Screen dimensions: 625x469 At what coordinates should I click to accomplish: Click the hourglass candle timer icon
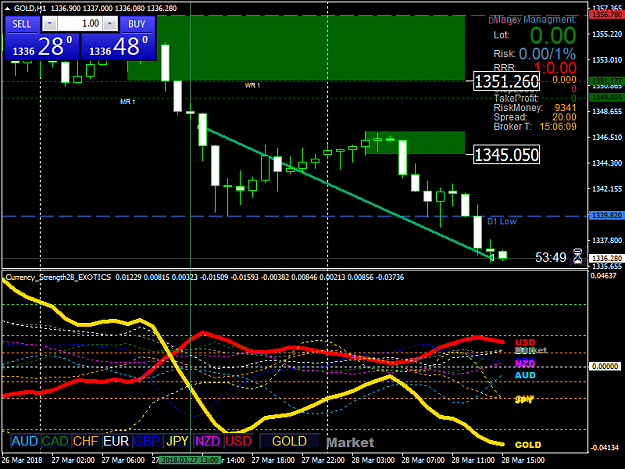pyautogui.click(x=578, y=257)
